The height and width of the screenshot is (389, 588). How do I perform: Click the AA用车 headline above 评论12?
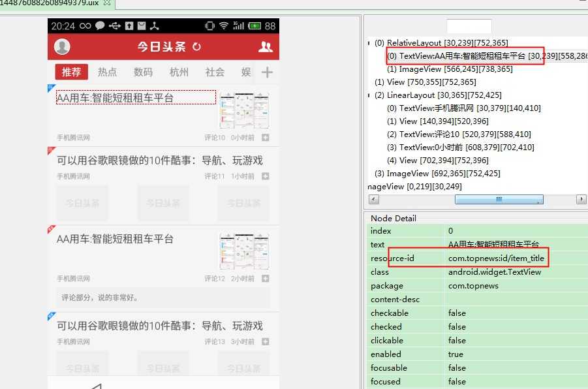click(x=115, y=239)
